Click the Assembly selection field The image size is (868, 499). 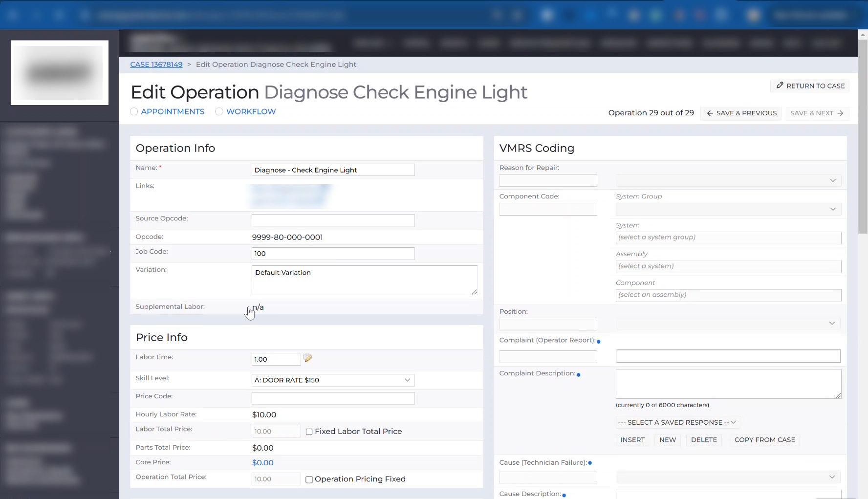(x=728, y=266)
